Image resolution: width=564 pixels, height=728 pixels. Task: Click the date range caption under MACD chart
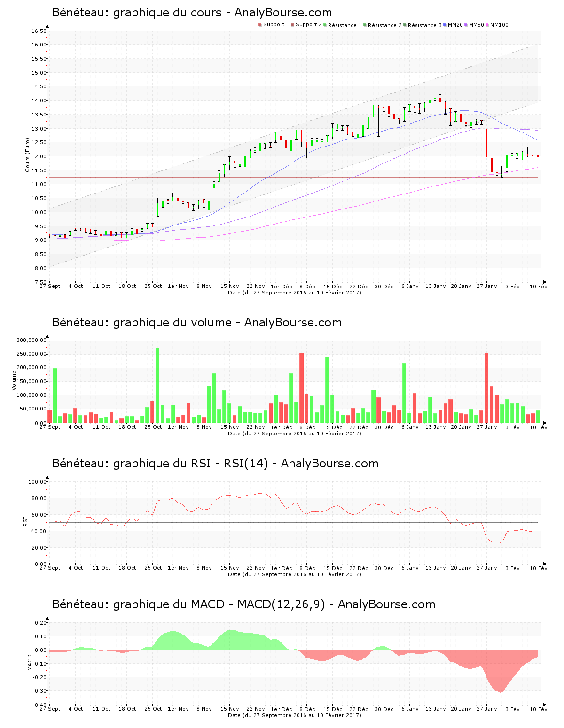coord(295,715)
